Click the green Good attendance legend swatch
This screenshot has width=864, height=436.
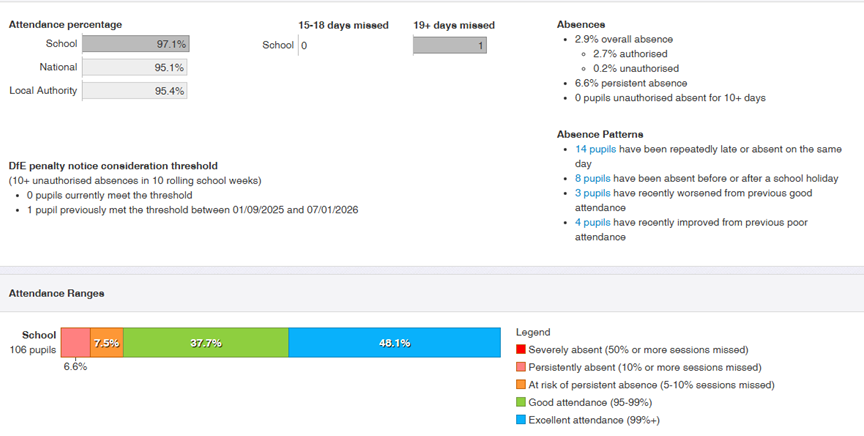521,402
